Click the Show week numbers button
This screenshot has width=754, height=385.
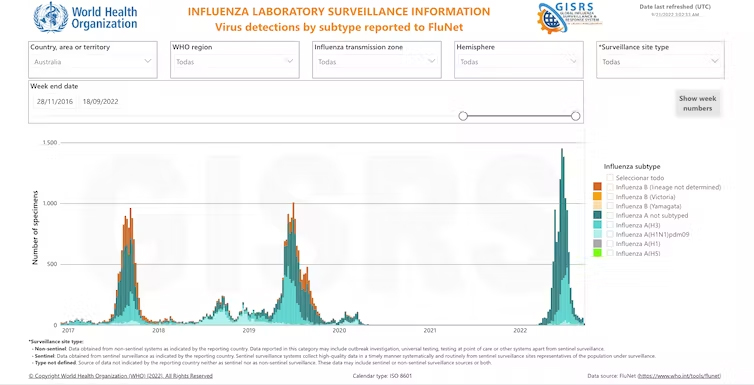tap(698, 103)
